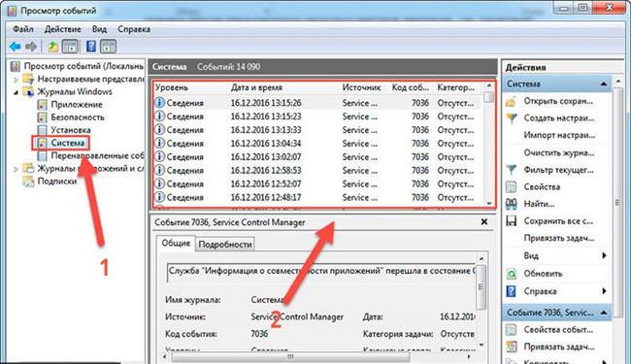Image resolution: width=631 pixels, height=364 pixels.
Task: Click the Forward arrow toolbar icon
Action: coord(31,47)
